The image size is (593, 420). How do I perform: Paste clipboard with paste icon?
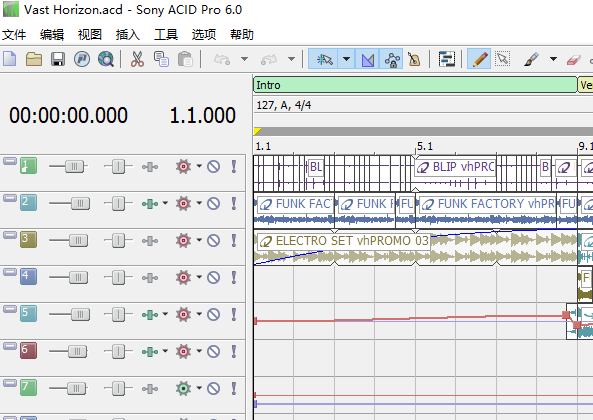(185, 59)
